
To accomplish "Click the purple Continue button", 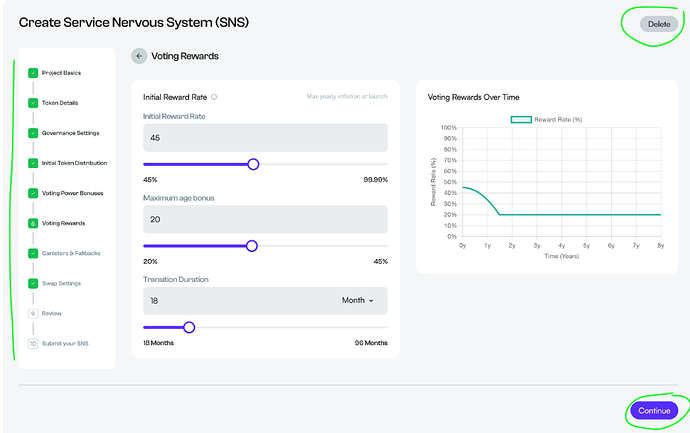I will (654, 410).
